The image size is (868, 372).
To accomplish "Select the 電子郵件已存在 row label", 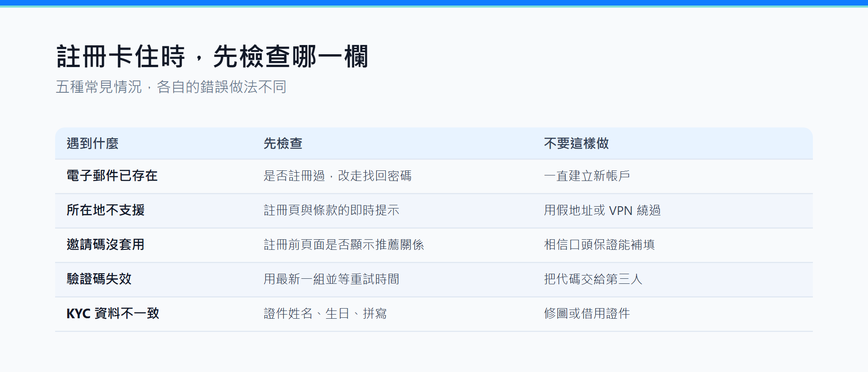I will click(112, 176).
